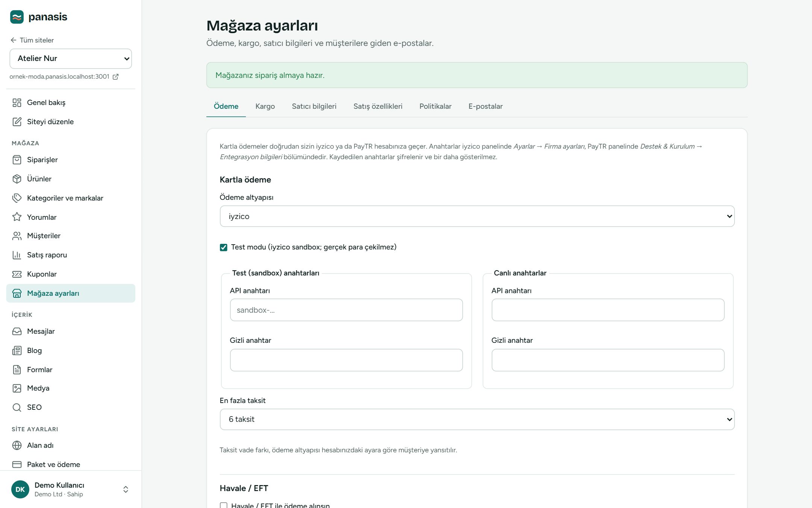The height and width of the screenshot is (508, 812).
Task: Click the Medya image icon
Action: click(x=17, y=388)
